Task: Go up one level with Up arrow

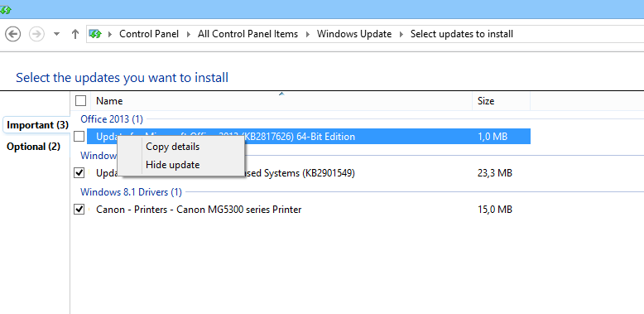Action: (x=74, y=34)
